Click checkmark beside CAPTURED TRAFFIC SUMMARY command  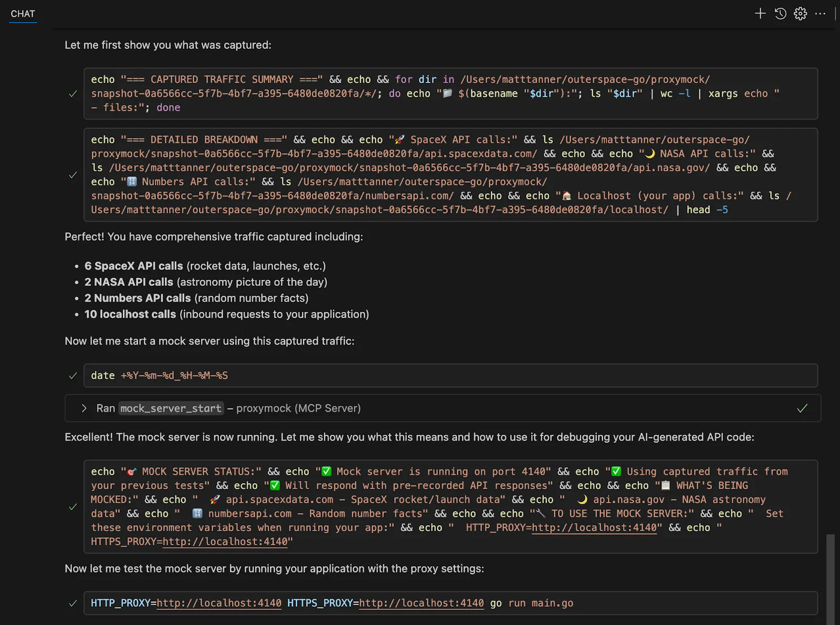[x=73, y=94]
